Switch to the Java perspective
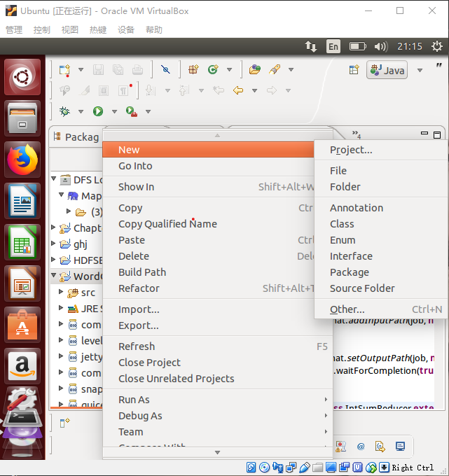The image size is (449, 476). (387, 70)
